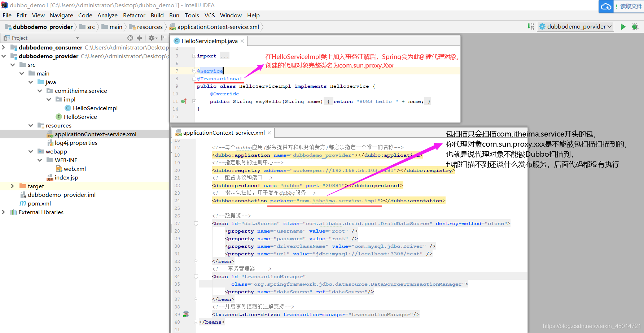644x333 pixels.
Task: Click the HelloService interface icon in tree
Action: point(59,117)
